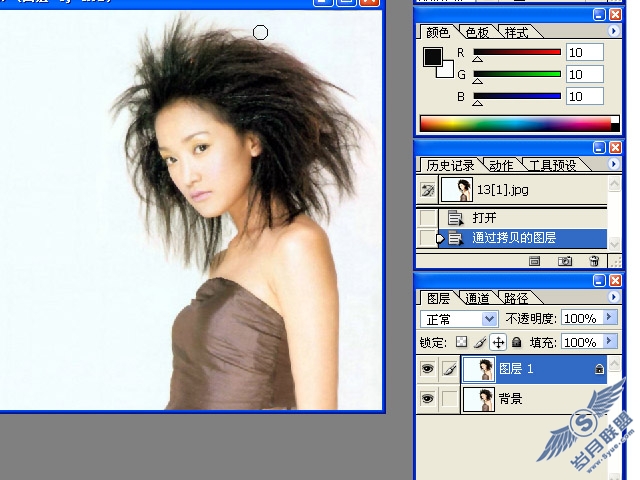Switch to the 样式 tab
640x480 pixels.
(516, 32)
